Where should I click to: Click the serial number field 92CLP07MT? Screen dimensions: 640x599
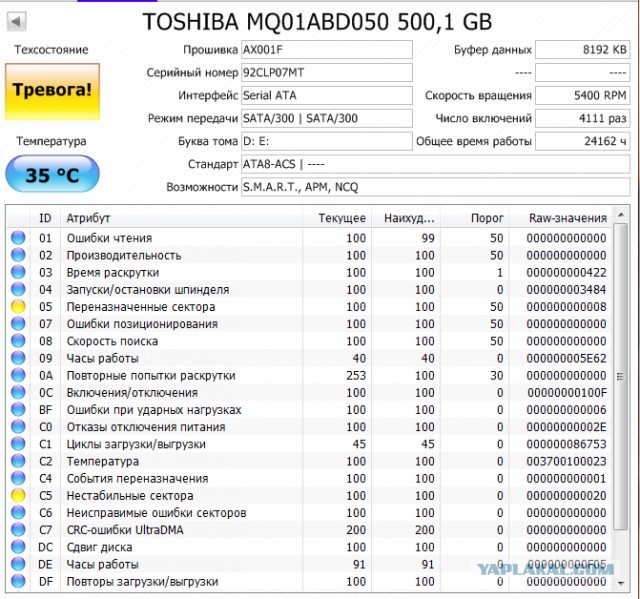327,73
